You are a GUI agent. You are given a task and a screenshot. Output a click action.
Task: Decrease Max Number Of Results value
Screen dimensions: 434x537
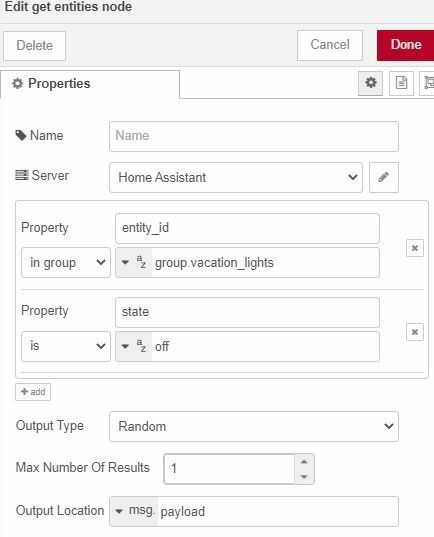pos(303,476)
